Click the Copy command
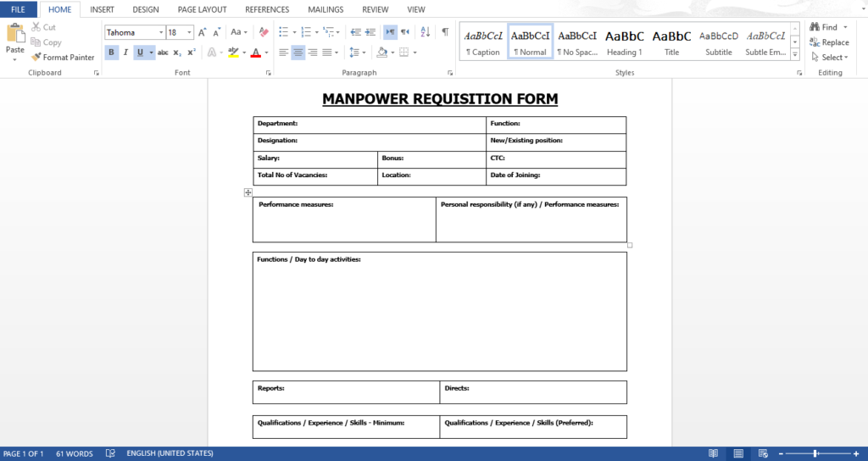The height and width of the screenshot is (461, 868). tap(46, 42)
